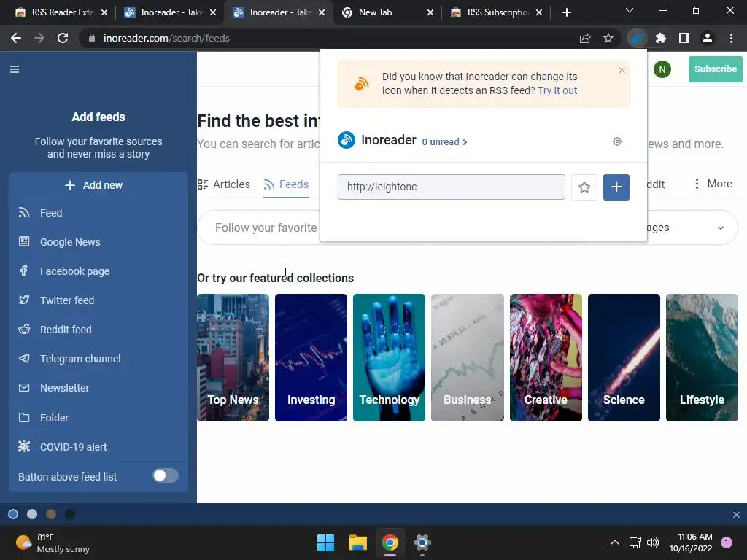Open the notification center badge
This screenshot has width=747, height=560.
coord(727,542)
